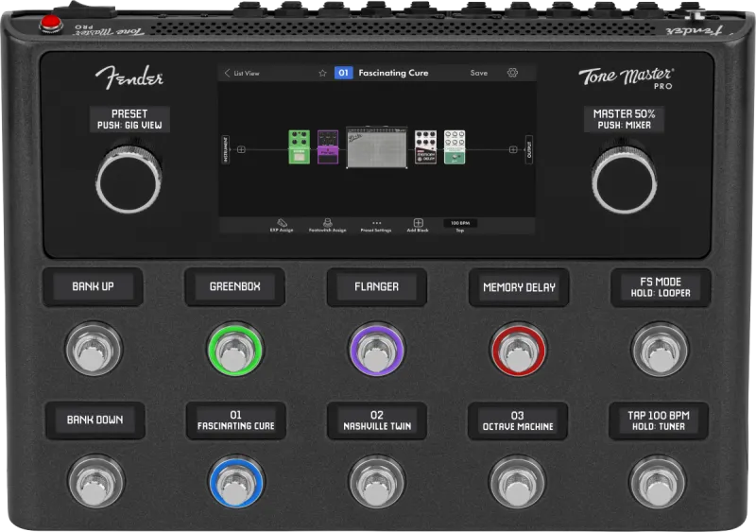Click the FS MODE HOLD: LOOPER display
756x532 pixels.
(x=661, y=287)
